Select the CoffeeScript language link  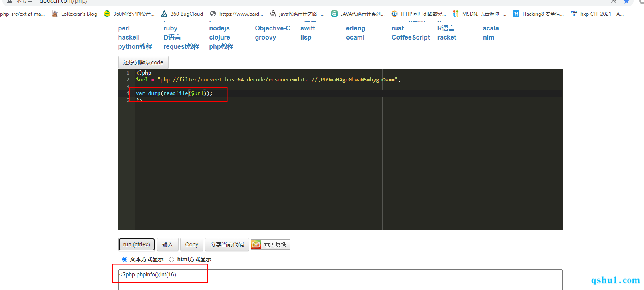(411, 38)
